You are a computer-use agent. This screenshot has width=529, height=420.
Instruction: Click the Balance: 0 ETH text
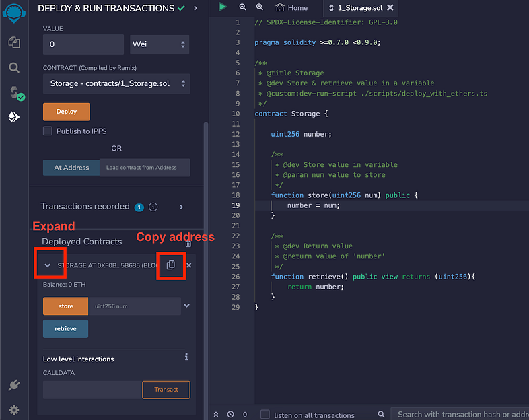point(64,285)
